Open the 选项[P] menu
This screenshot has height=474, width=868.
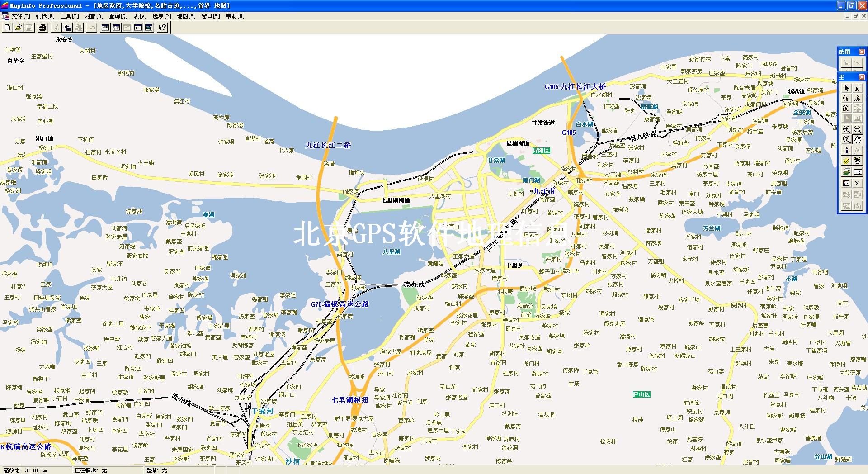click(x=161, y=16)
